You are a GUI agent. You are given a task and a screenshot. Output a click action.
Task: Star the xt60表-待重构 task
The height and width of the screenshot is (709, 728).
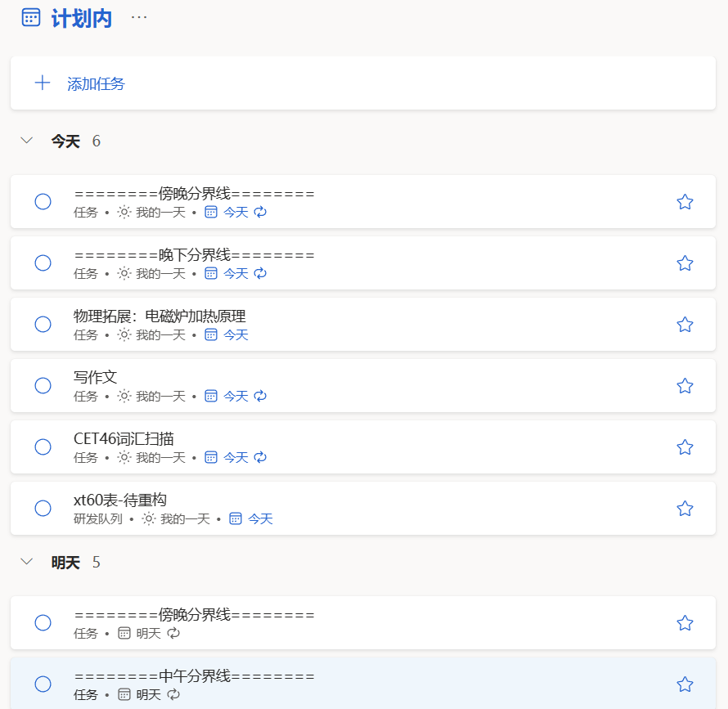685,509
